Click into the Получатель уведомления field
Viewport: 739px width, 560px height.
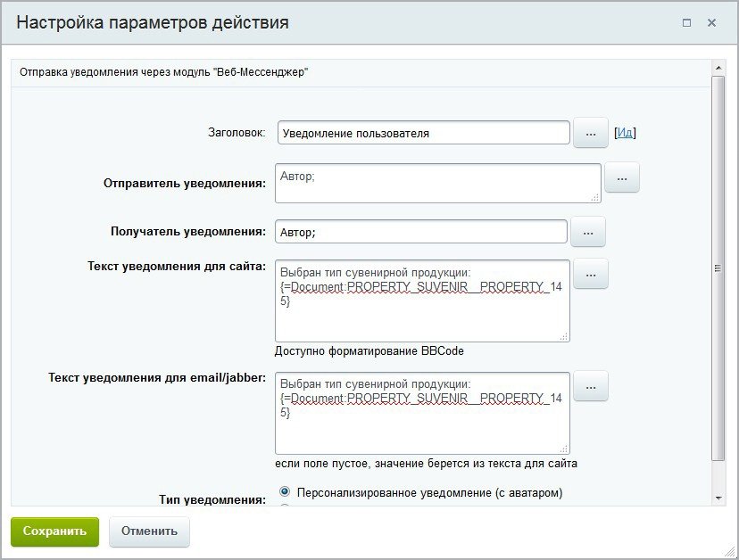pyautogui.click(x=421, y=232)
